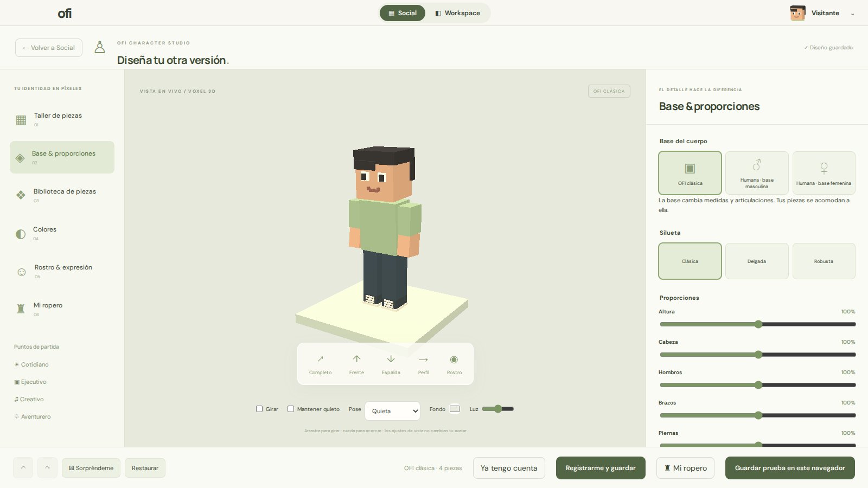
Task: Click the undo arrow button
Action: click(x=23, y=468)
